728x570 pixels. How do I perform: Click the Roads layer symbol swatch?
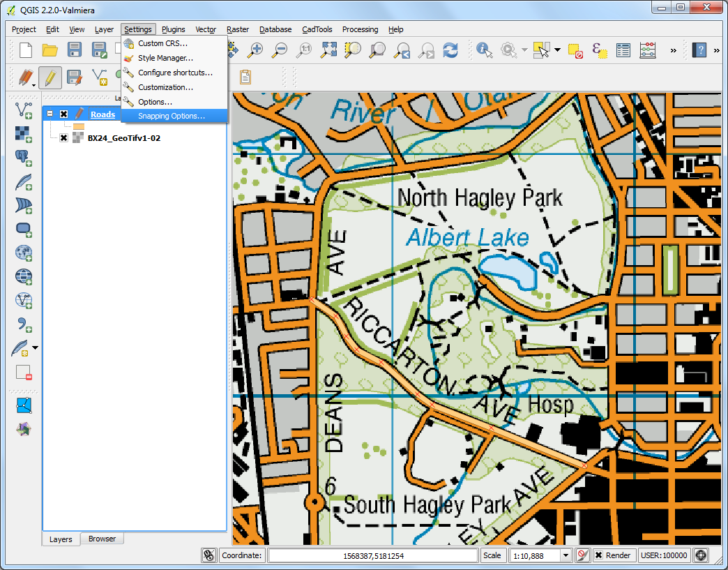(x=79, y=126)
